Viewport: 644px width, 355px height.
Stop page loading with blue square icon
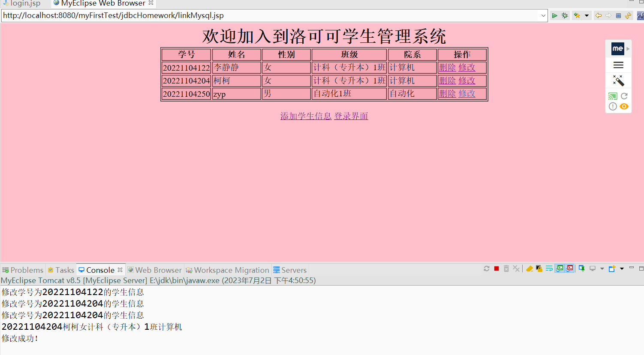(x=618, y=15)
